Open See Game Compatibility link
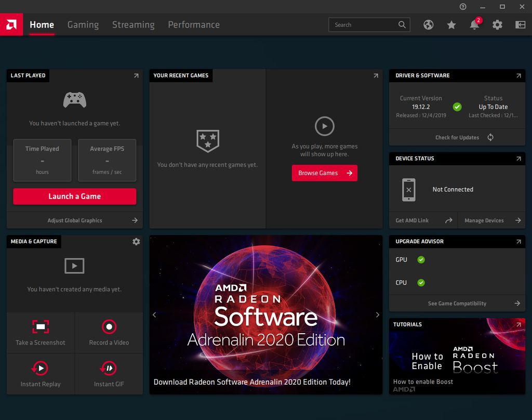The width and height of the screenshot is (532, 420). [x=457, y=303]
